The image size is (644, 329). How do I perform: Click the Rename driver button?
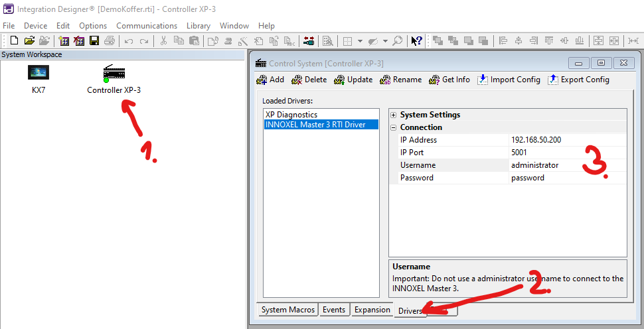[x=401, y=80]
